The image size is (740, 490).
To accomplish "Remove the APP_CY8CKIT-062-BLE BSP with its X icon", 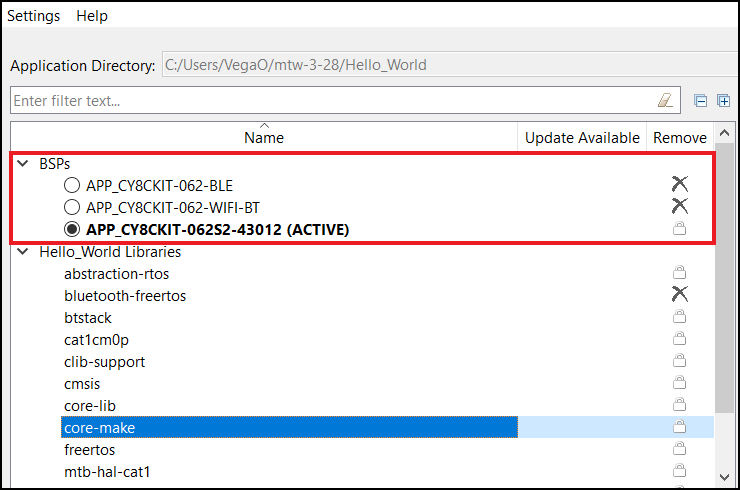I will pos(680,184).
